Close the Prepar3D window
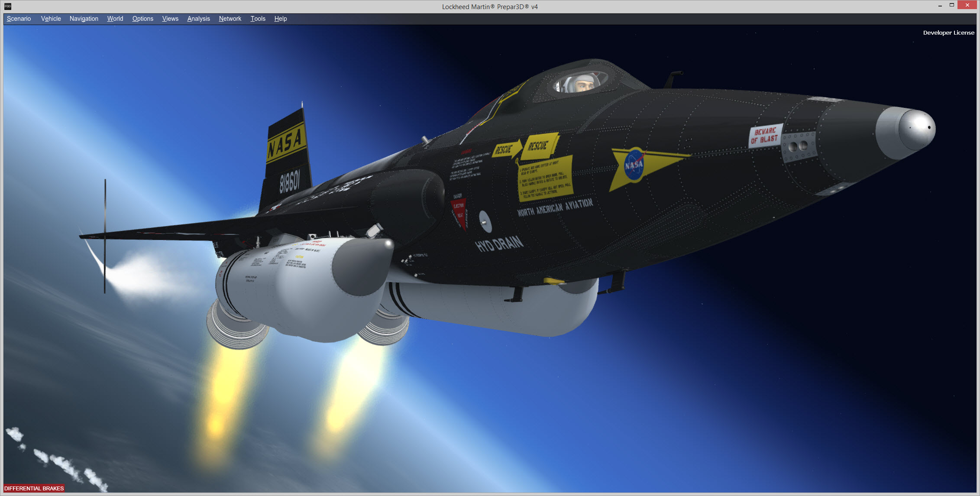The width and height of the screenshot is (980, 496). tap(967, 5)
